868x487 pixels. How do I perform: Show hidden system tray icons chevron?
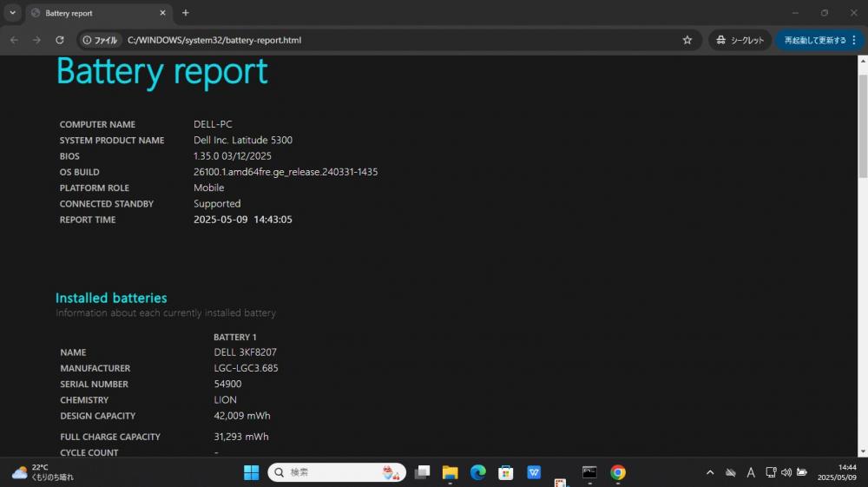click(x=710, y=472)
